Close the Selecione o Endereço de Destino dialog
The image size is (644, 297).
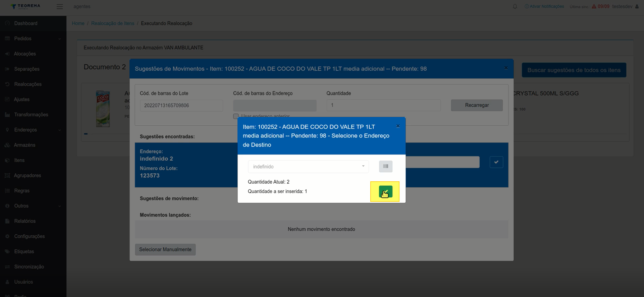tap(398, 126)
